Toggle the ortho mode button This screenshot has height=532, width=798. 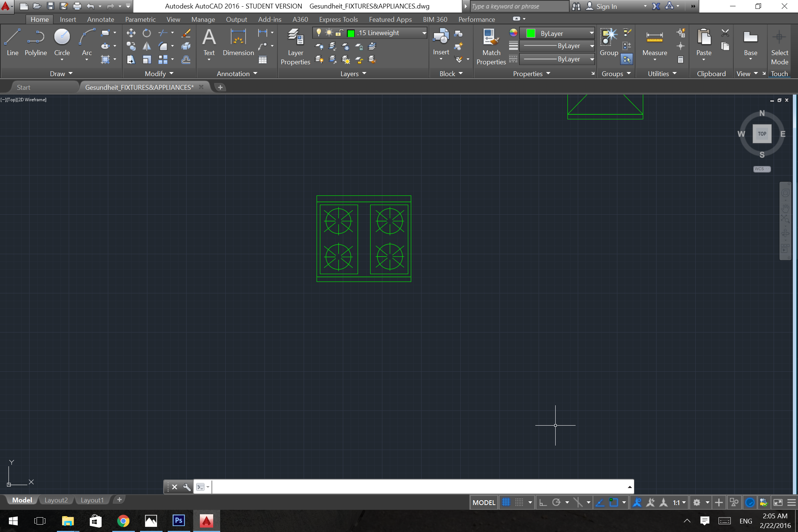(542, 502)
